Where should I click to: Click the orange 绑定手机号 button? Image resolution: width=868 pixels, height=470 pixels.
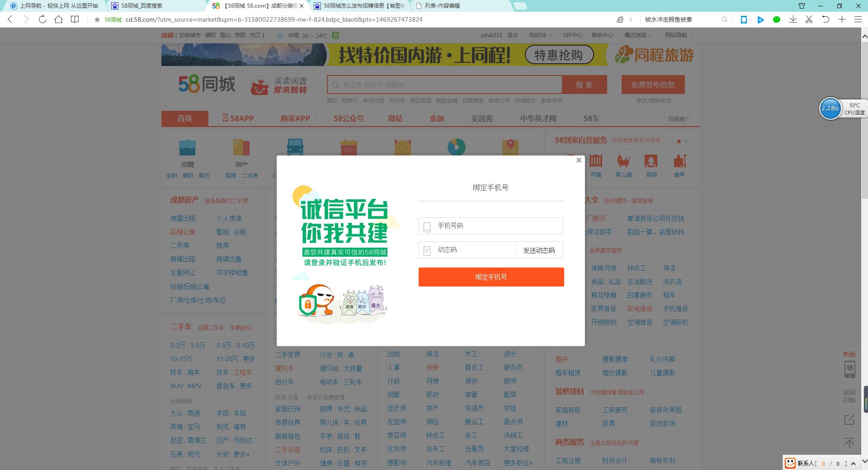point(491,277)
